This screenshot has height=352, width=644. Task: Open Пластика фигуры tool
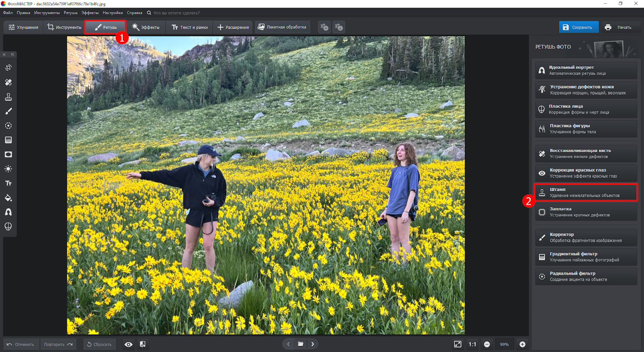pyautogui.click(x=586, y=129)
